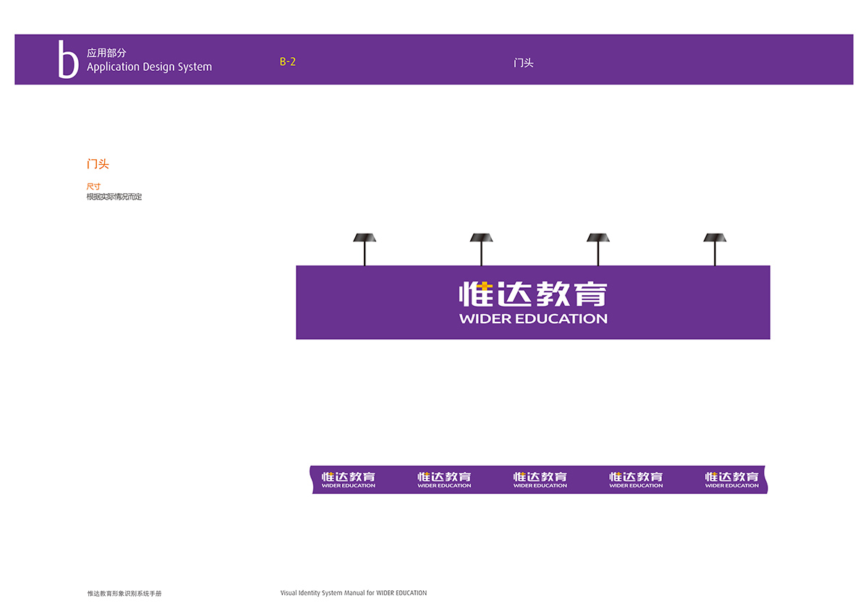Image resolution: width=868 pixels, height=614 pixels.
Task: Click the rightmost lamp above the signboard
Action: tap(715, 239)
